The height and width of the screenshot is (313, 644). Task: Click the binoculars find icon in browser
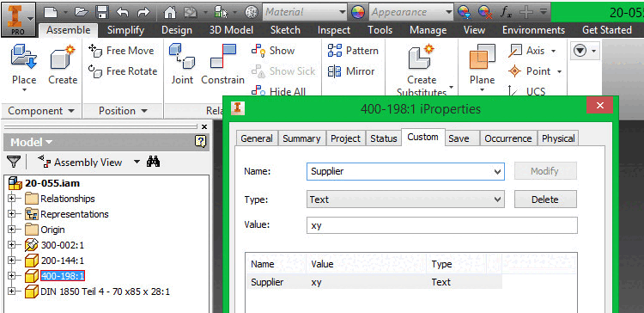(153, 162)
